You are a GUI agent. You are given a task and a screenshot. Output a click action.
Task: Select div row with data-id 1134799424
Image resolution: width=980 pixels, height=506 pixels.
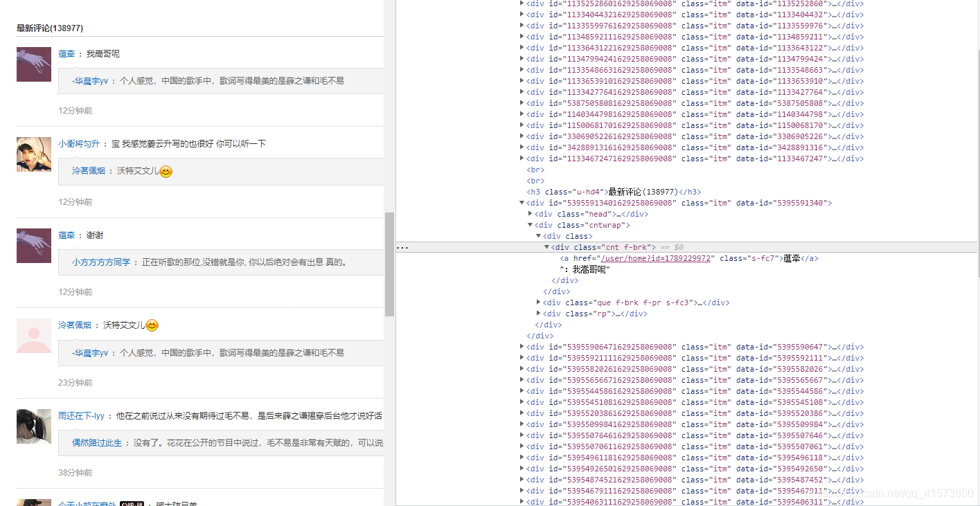(695, 59)
